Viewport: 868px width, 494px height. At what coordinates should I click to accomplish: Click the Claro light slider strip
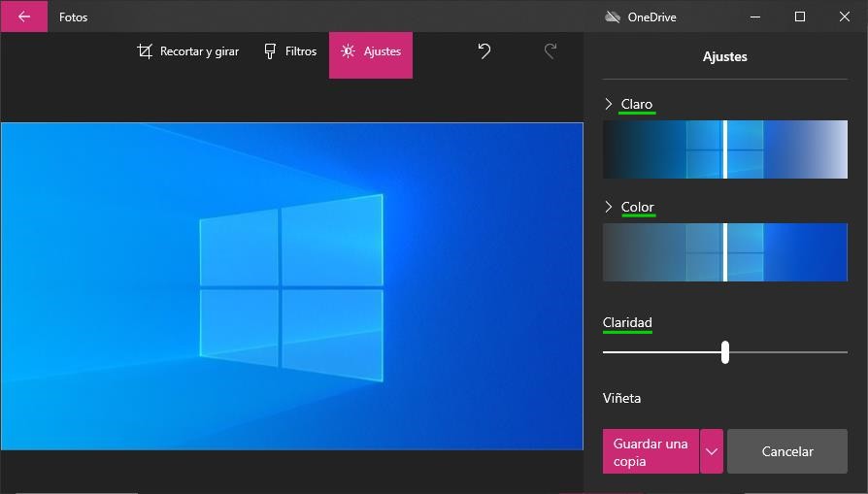tap(725, 149)
